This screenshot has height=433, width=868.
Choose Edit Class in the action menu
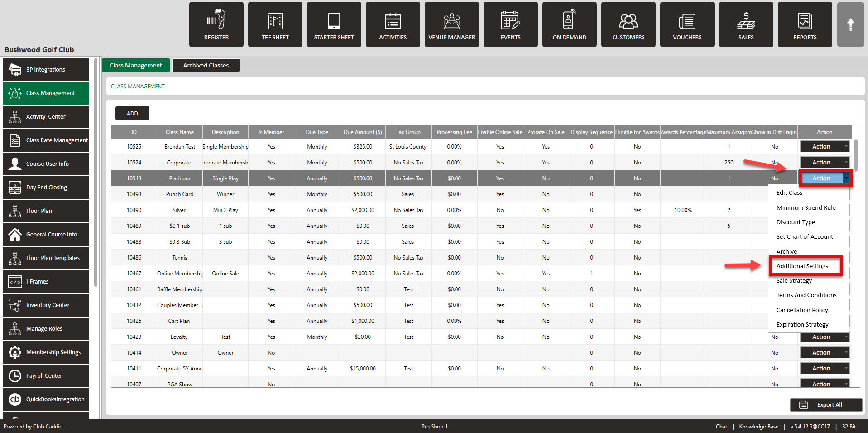tap(789, 193)
